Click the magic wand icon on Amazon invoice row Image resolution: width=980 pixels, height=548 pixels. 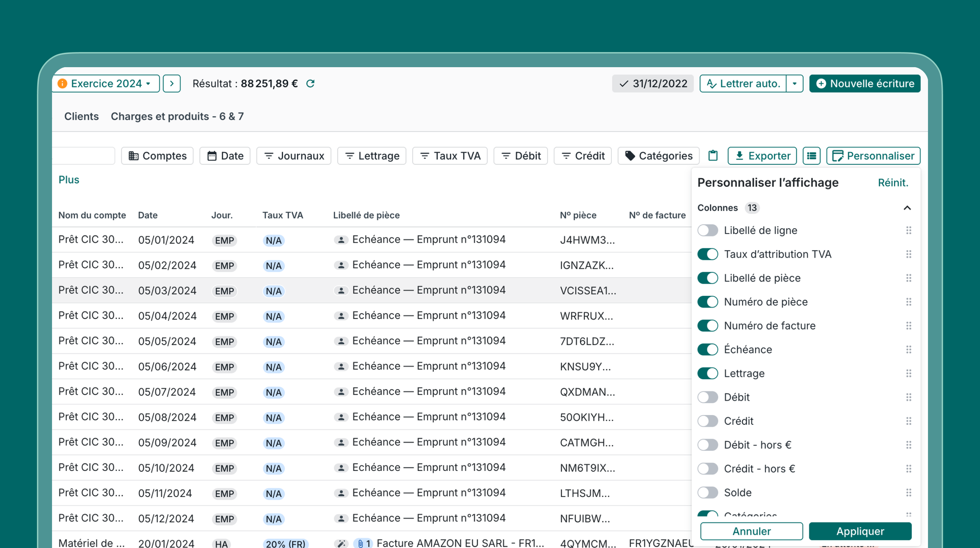coord(341,543)
